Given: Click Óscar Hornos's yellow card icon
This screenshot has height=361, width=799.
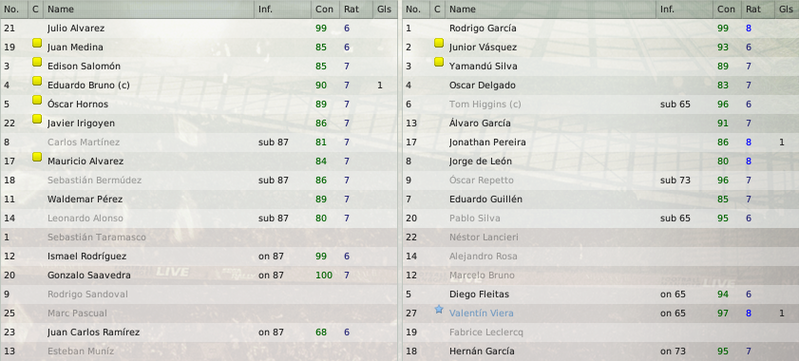Looking at the screenshot, I should pyautogui.click(x=37, y=100).
